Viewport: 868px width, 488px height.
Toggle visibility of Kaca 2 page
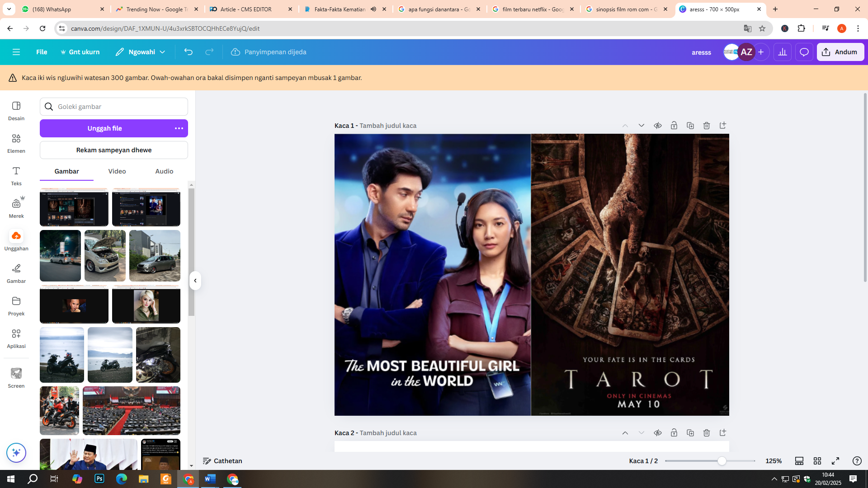[x=658, y=433]
